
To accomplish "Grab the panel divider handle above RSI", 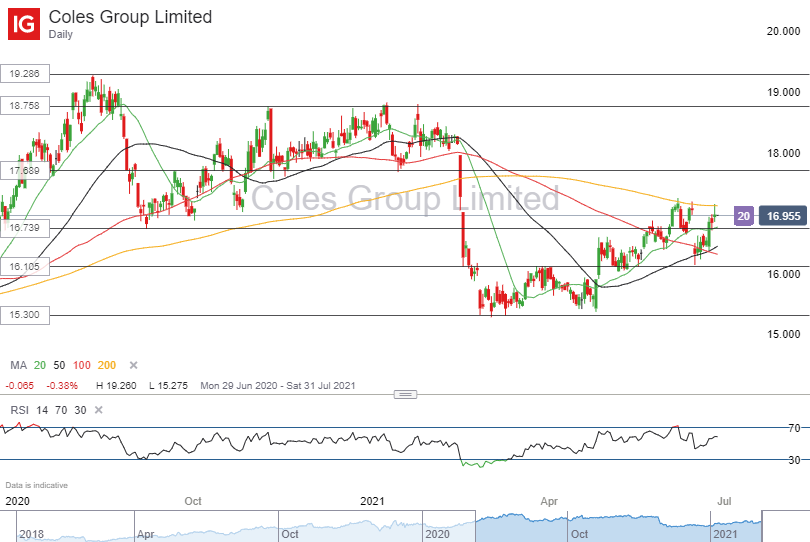I will 406,395.
